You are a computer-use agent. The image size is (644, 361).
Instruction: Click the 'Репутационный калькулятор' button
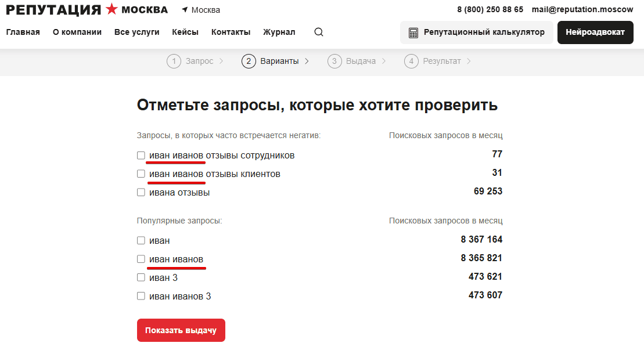476,33
